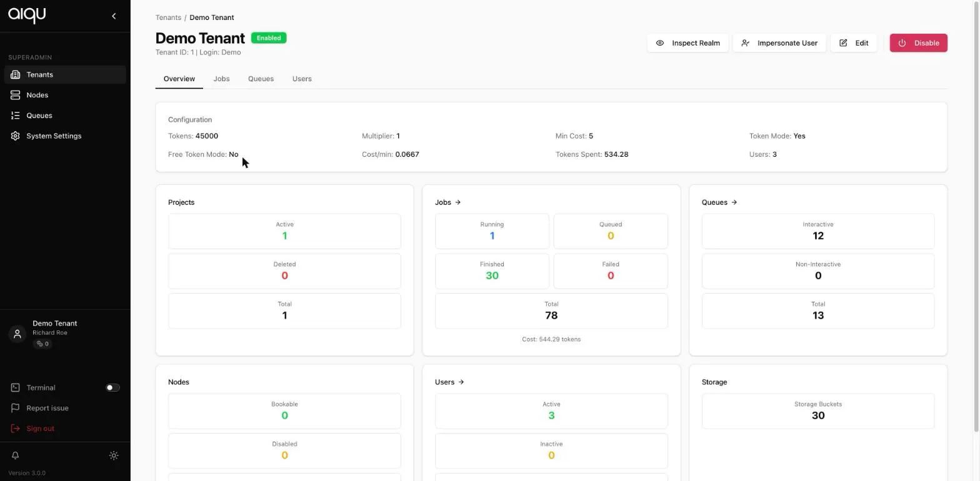Click the Projects Active count tile
This screenshot has width=980, height=481.
click(x=284, y=231)
